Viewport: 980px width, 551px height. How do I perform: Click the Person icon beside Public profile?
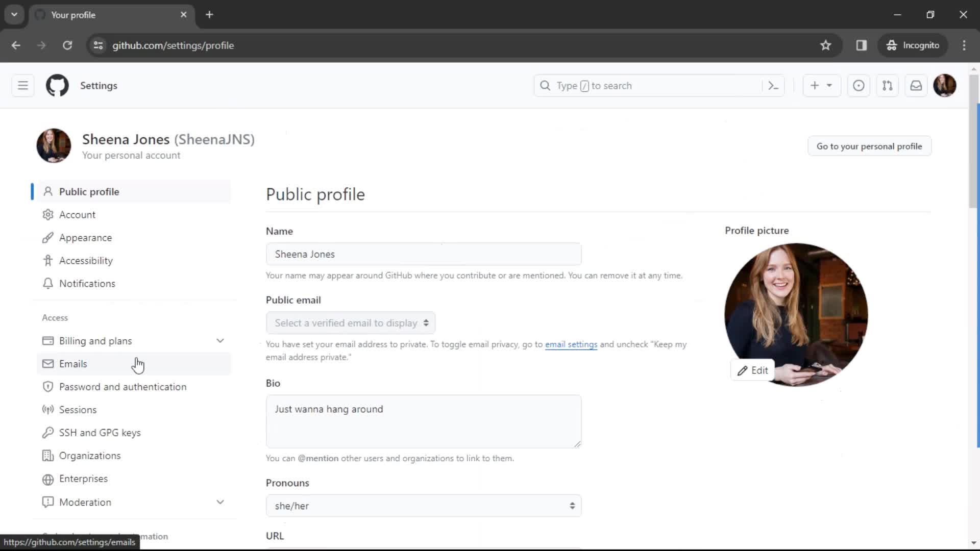pyautogui.click(x=48, y=191)
